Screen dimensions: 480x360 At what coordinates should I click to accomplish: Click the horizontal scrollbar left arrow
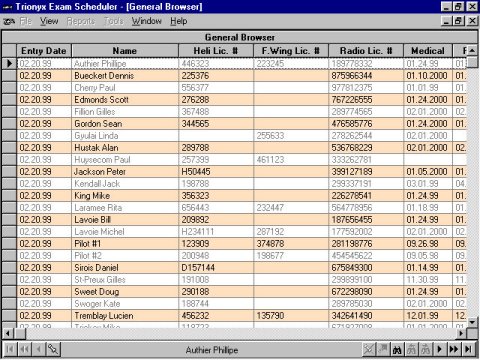[8, 333]
